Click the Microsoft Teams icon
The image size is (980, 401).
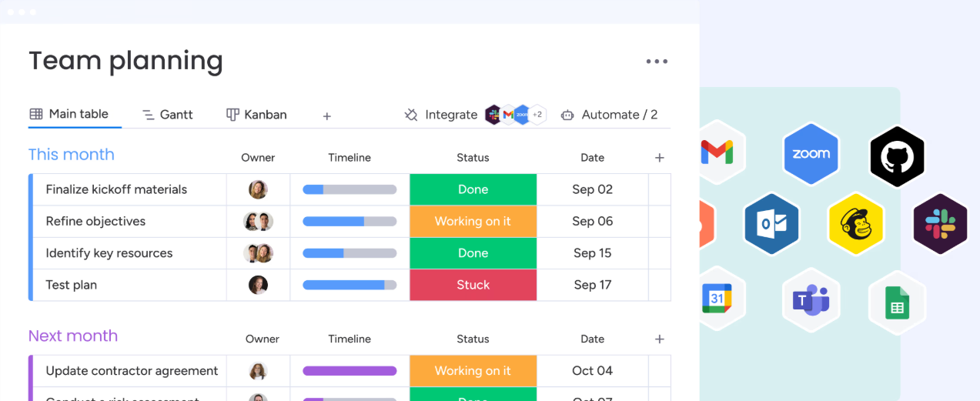pos(811,299)
